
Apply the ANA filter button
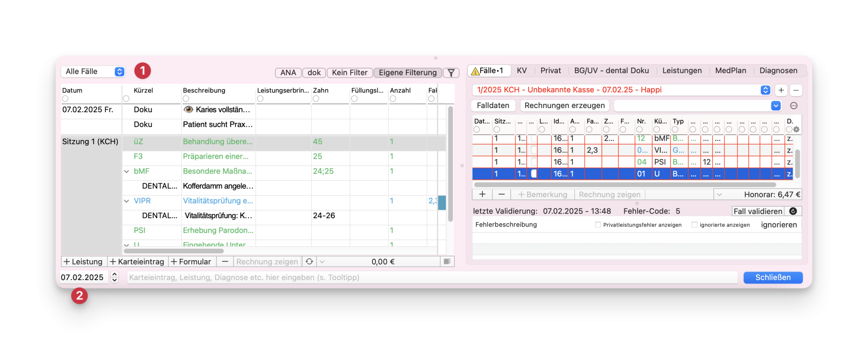point(288,73)
